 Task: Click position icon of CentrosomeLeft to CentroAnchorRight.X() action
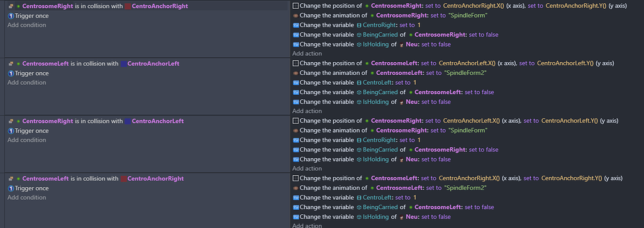point(296,178)
